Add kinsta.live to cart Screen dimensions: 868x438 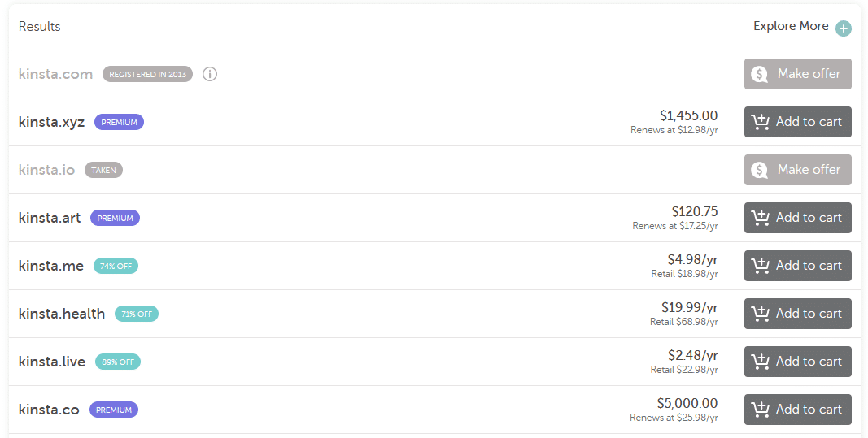(x=797, y=362)
